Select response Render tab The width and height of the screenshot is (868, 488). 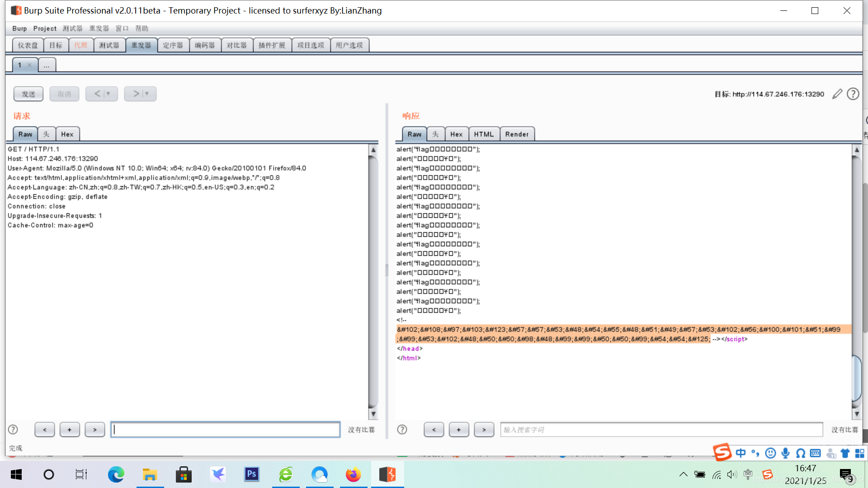[517, 134]
